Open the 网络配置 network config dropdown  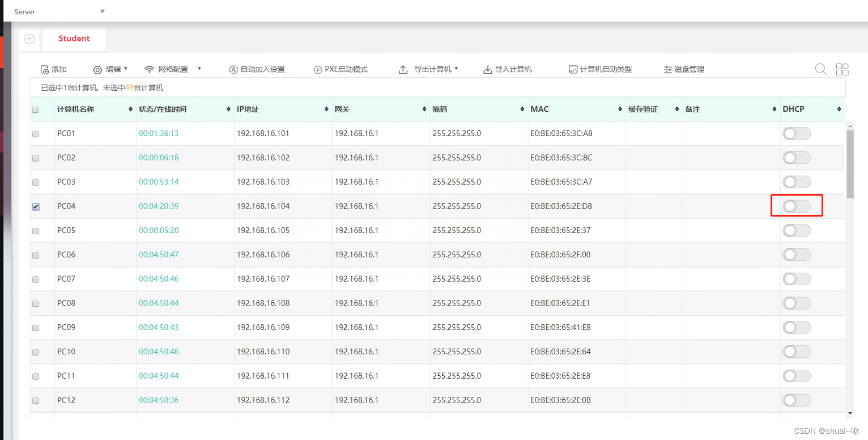(x=173, y=69)
